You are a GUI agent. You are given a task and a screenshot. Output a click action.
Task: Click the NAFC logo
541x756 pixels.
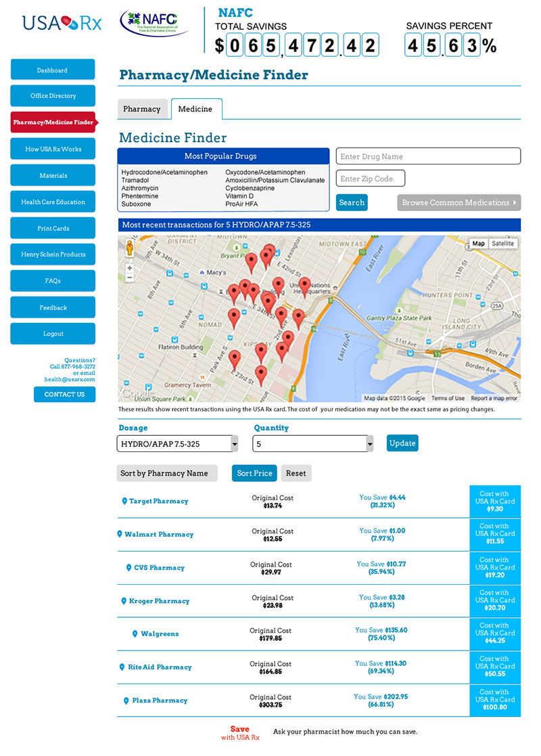[154, 22]
